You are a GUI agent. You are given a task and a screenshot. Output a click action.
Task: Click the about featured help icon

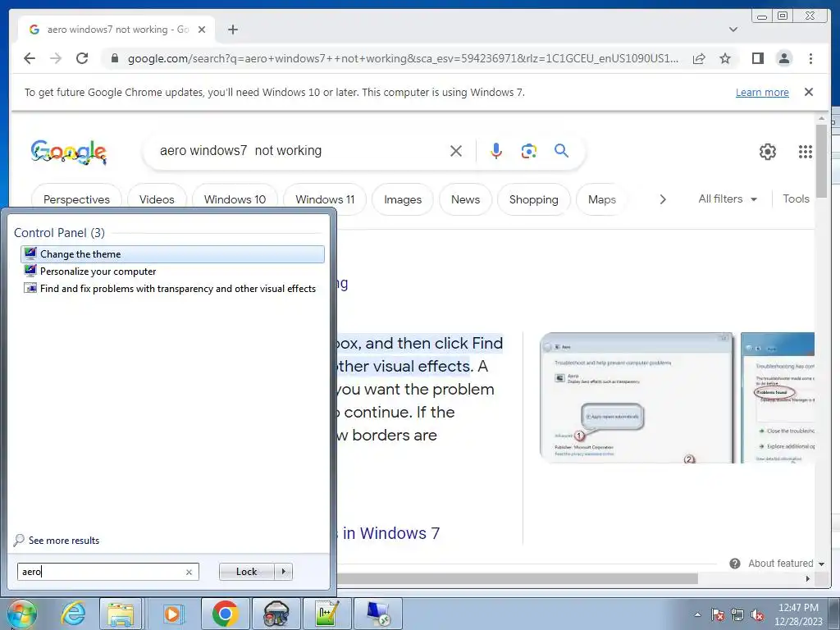click(734, 563)
